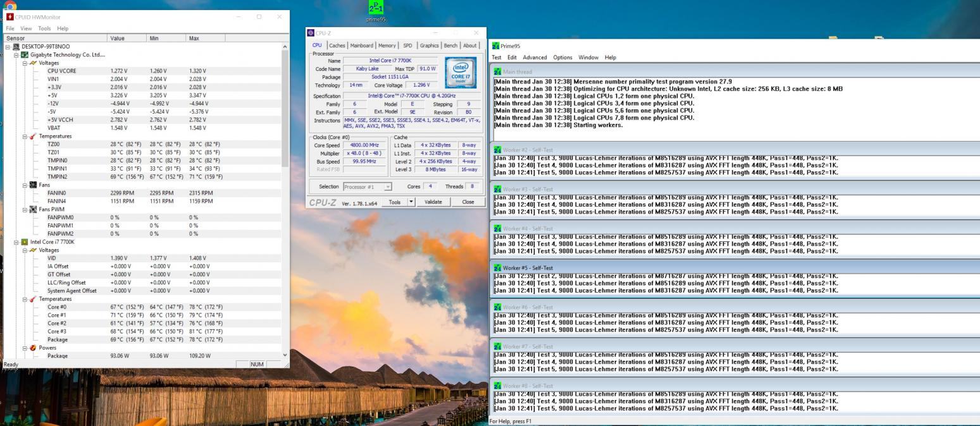
Task: Click the Core Speed 4800.00 MHz field
Action: pyautogui.click(x=364, y=145)
